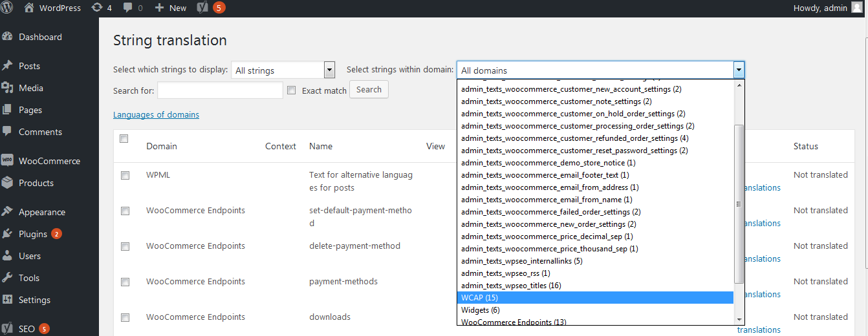Check the WPML string row checkbox
This screenshot has height=336, width=868.
click(125, 175)
